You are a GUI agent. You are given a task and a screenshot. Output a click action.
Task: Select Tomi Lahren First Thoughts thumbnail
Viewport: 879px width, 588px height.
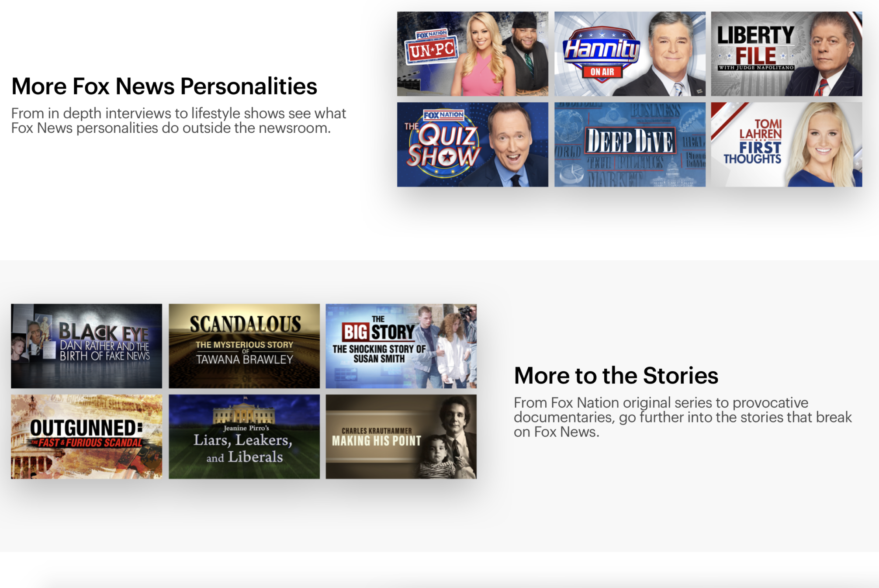pyautogui.click(x=786, y=145)
